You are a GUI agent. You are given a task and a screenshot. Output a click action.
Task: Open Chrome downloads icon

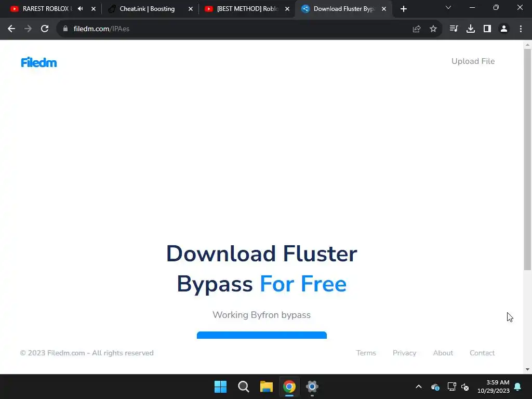click(470, 29)
